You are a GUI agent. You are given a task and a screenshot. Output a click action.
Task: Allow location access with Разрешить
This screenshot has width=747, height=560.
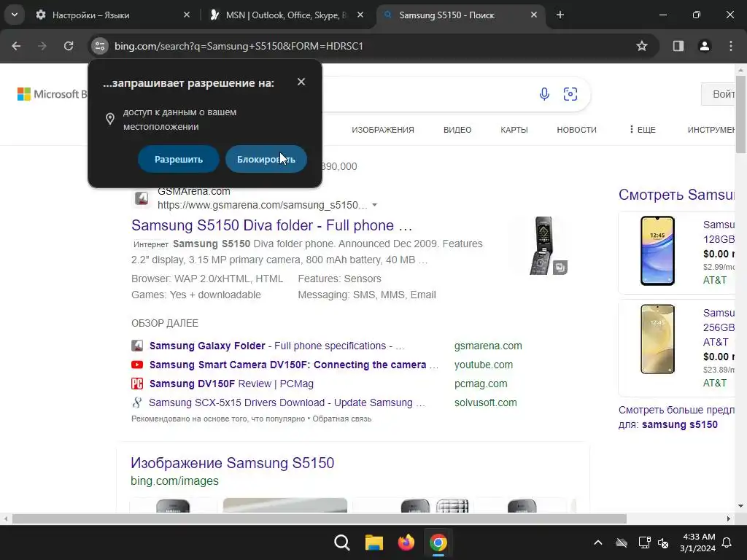179,159
